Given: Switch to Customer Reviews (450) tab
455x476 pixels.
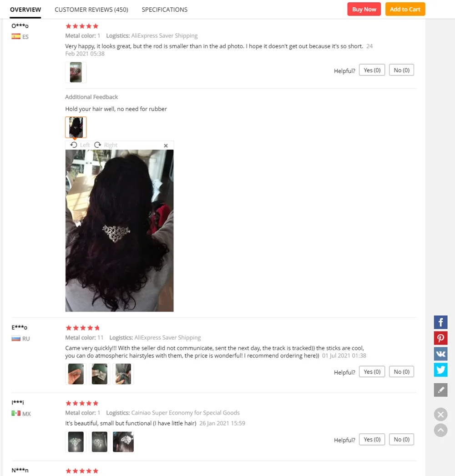Looking at the screenshot, I should pos(91,10).
